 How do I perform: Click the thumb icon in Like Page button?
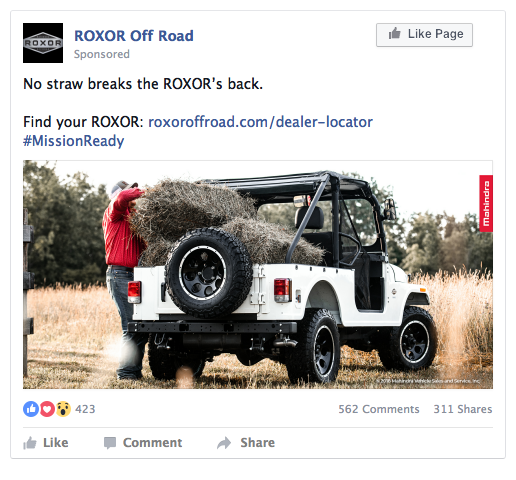click(x=395, y=34)
